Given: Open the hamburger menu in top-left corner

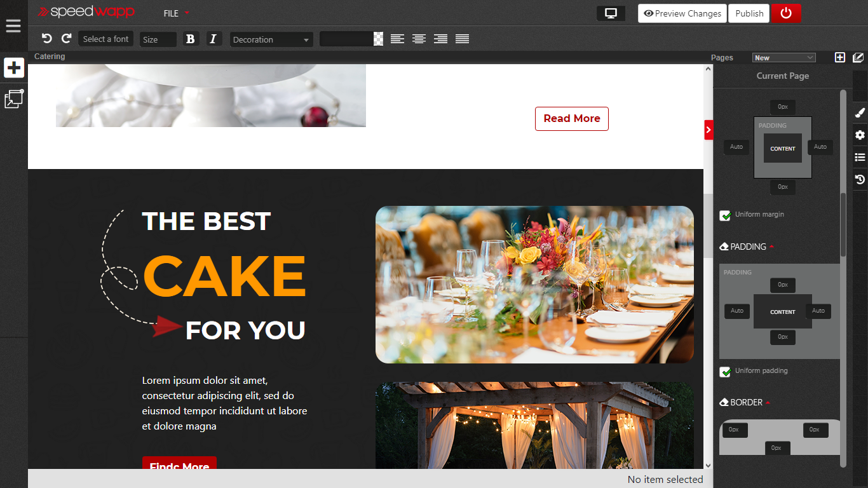Looking at the screenshot, I should pos(13,25).
